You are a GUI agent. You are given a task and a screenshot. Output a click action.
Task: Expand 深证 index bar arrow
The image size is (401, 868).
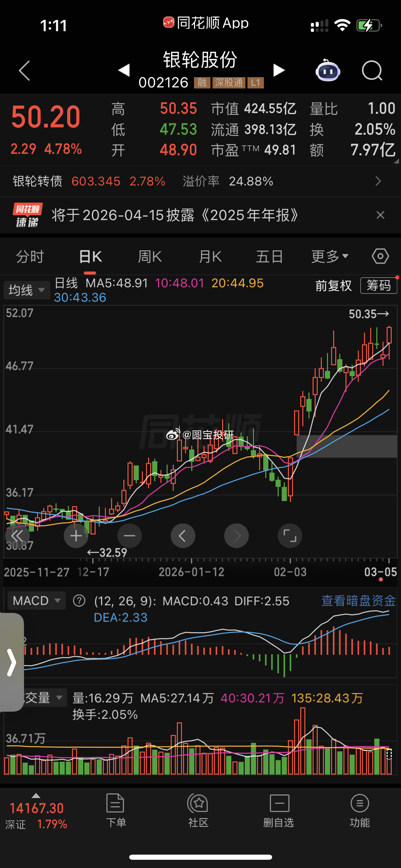point(36,796)
